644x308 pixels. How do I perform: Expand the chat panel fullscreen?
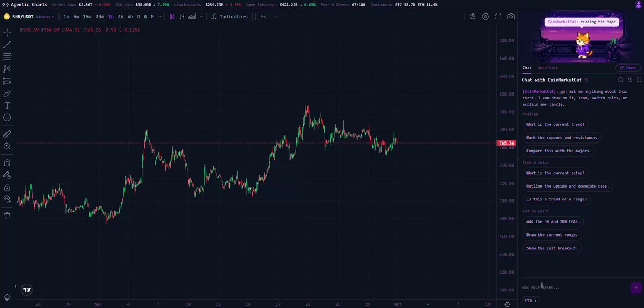pos(639,80)
